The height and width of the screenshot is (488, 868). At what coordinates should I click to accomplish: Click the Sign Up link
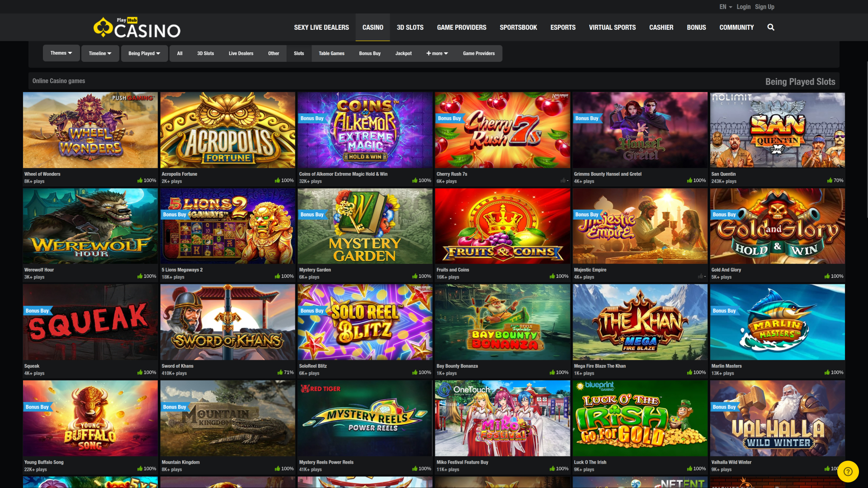764,7
